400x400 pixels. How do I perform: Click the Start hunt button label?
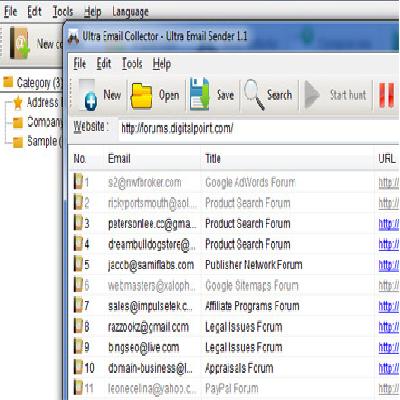point(348,95)
